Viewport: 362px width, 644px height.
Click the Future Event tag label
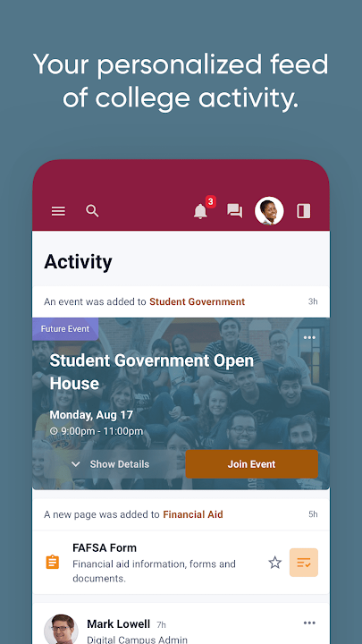tap(65, 329)
